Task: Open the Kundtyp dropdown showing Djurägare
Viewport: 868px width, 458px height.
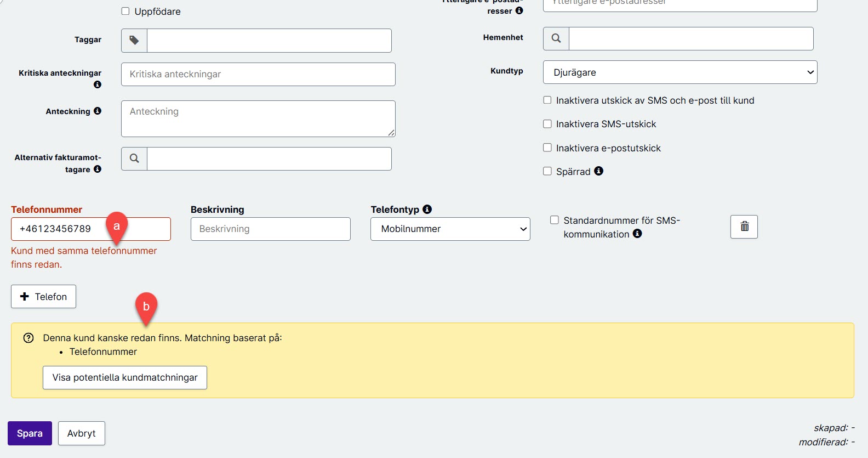Action: (680, 72)
